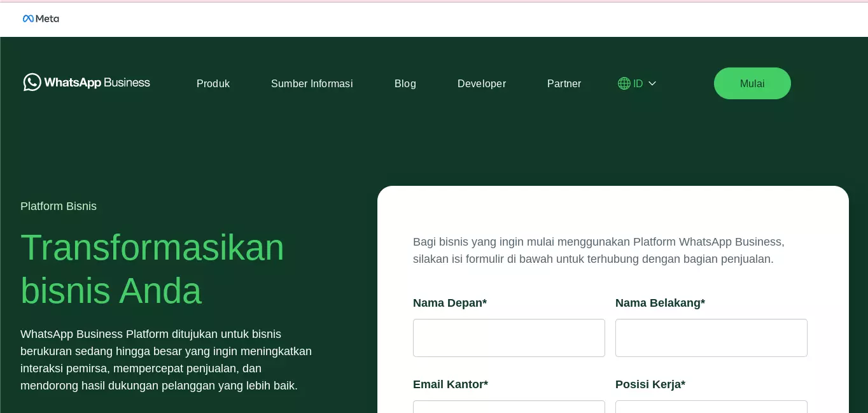
Task: Open the Sumber Informasi menu
Action: [312, 83]
